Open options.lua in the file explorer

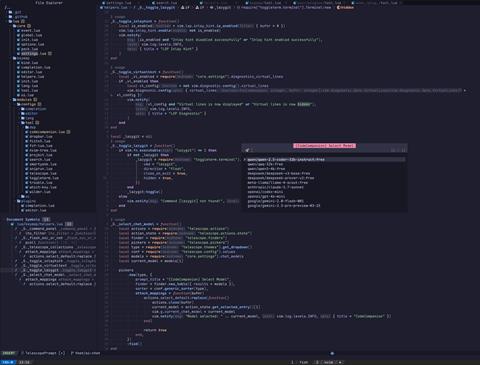pyautogui.click(x=32, y=44)
